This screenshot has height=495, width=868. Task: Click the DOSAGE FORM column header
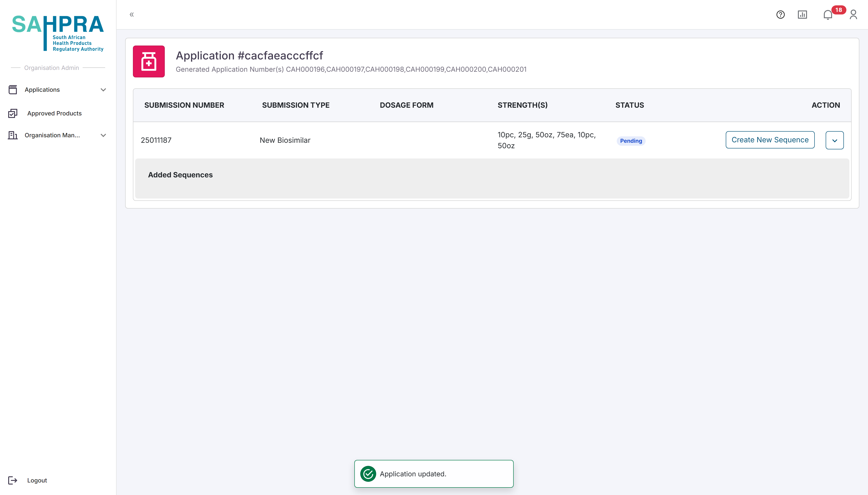coord(406,105)
